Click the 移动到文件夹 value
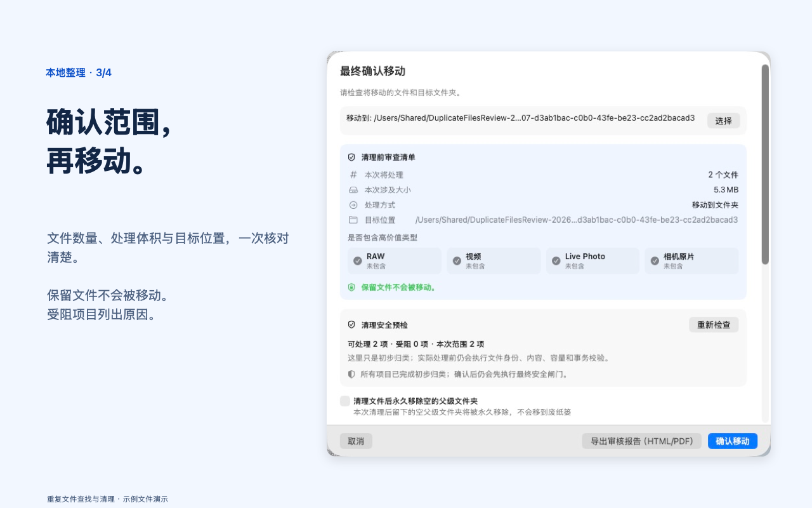The height and width of the screenshot is (508, 812). click(715, 205)
